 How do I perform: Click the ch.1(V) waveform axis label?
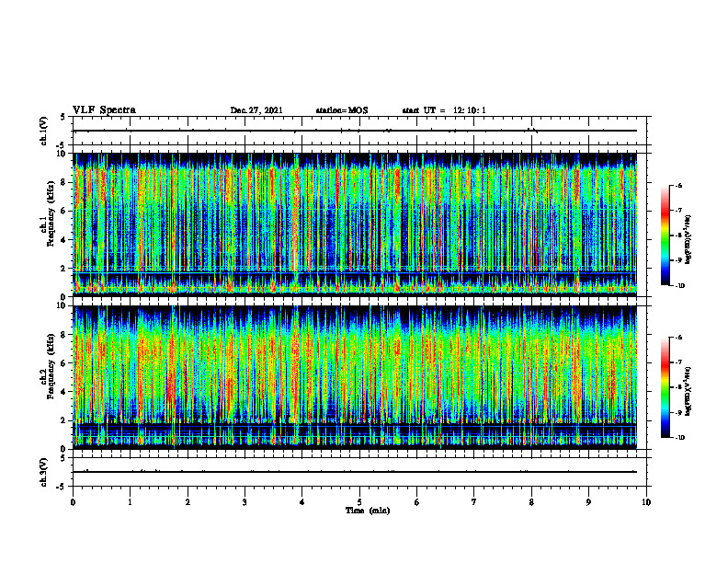tap(43, 131)
